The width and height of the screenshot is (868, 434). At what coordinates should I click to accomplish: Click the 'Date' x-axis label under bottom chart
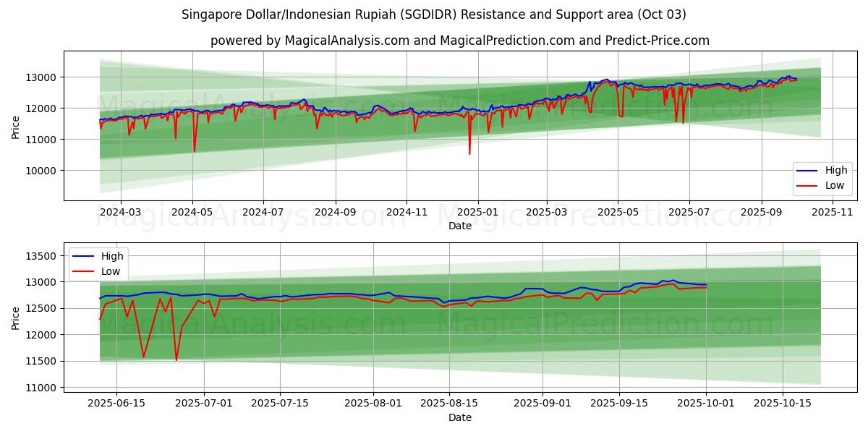pos(459,417)
